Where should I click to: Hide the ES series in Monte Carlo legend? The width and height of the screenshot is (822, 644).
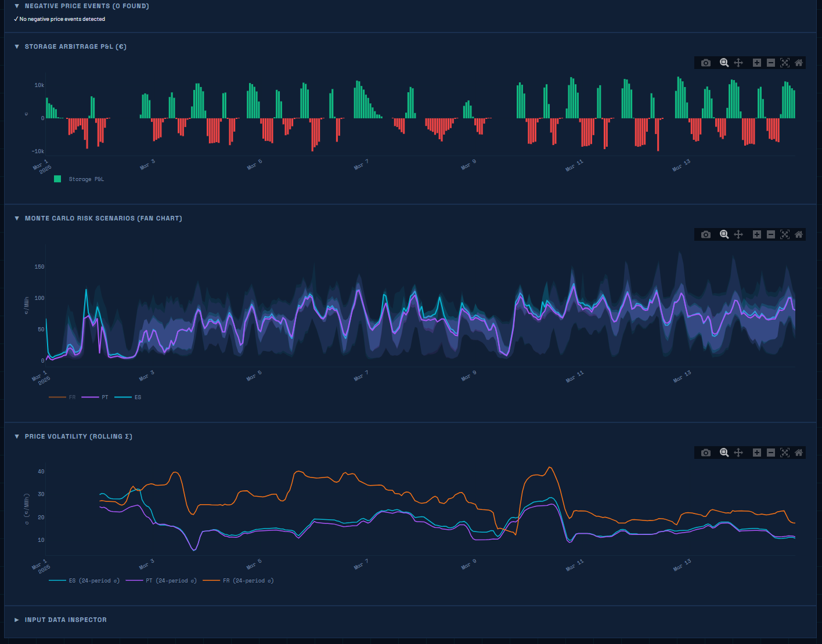(128, 397)
